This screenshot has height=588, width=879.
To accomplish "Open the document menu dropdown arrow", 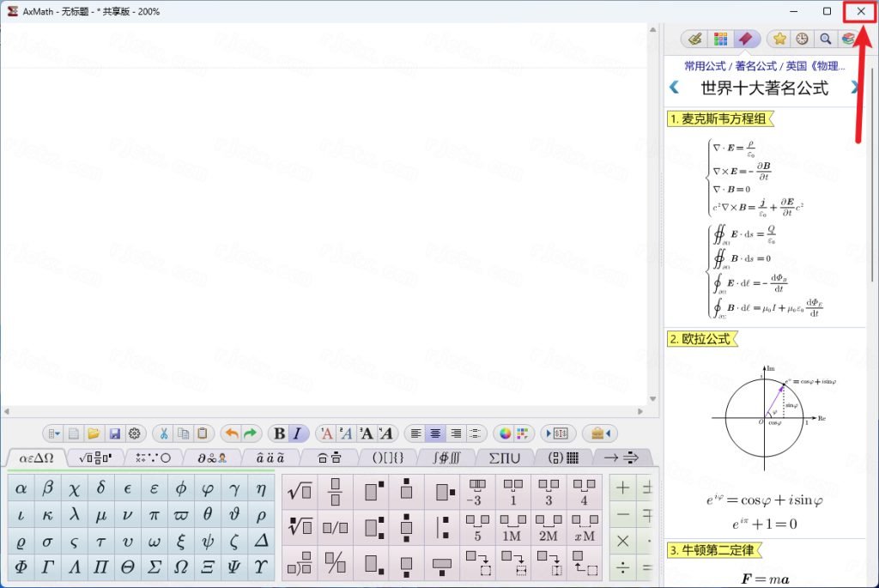I will point(54,433).
